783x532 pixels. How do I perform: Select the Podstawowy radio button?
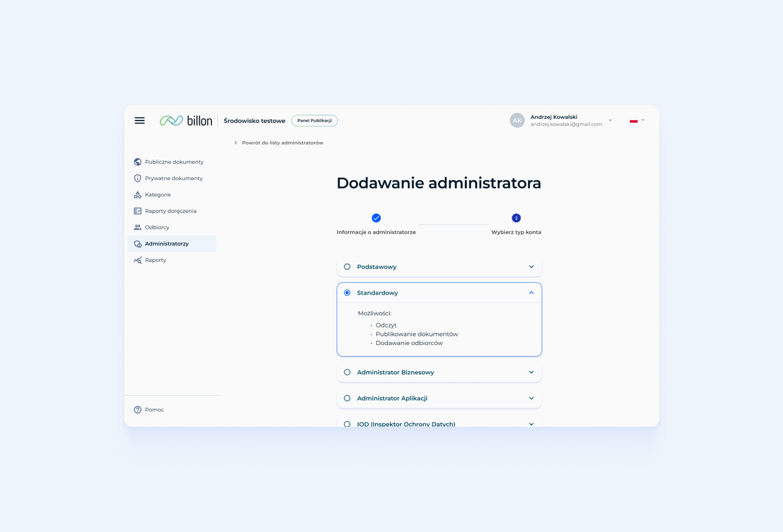pyautogui.click(x=347, y=267)
